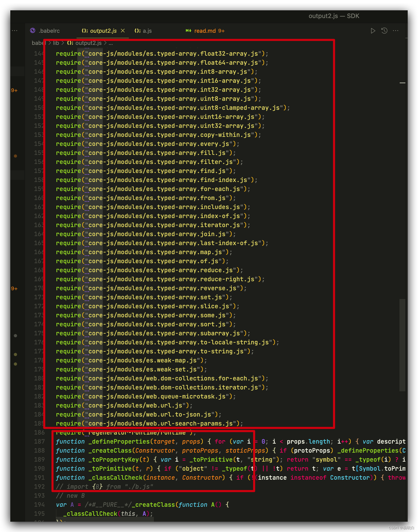This screenshot has height=532, width=418.
Task: Open the left sidebar ellipsis menu
Action: point(15,31)
